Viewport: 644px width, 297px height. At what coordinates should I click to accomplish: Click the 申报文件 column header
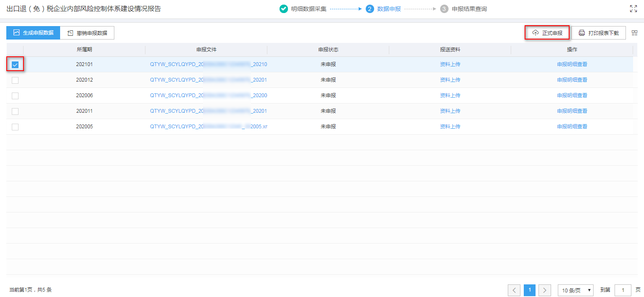tap(206, 50)
